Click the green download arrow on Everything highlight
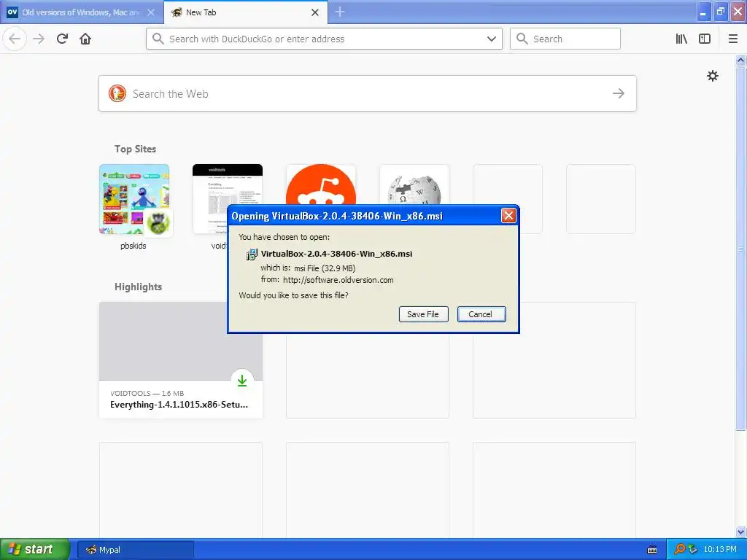 tap(242, 381)
